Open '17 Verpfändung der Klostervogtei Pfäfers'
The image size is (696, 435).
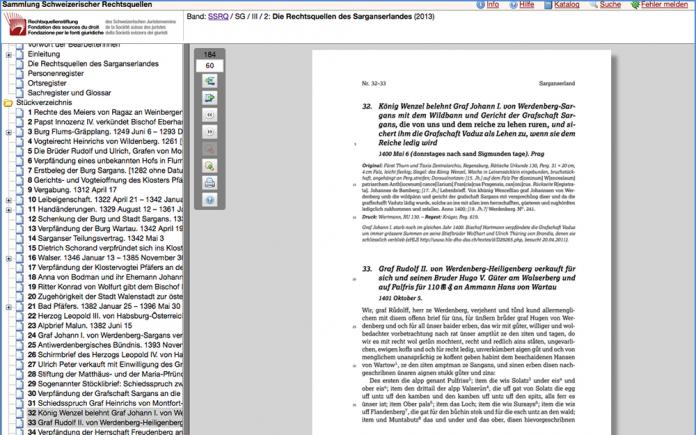[x=105, y=268]
